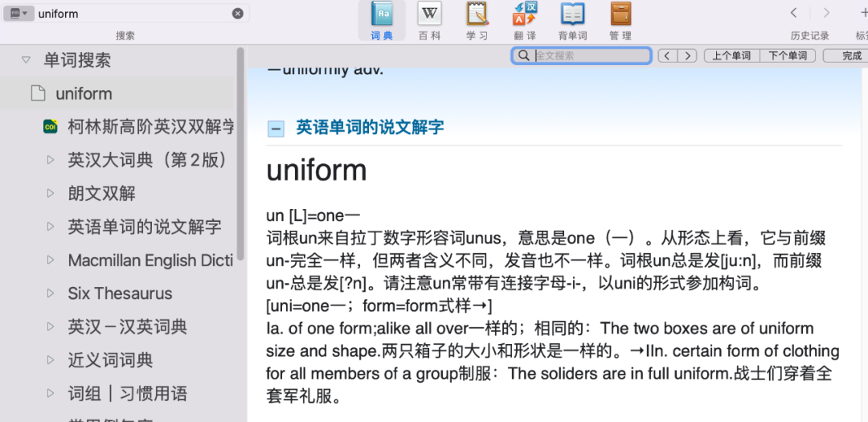Expand 近义词词典 in sidebar
Screen dimensions: 868x422
click(51, 360)
